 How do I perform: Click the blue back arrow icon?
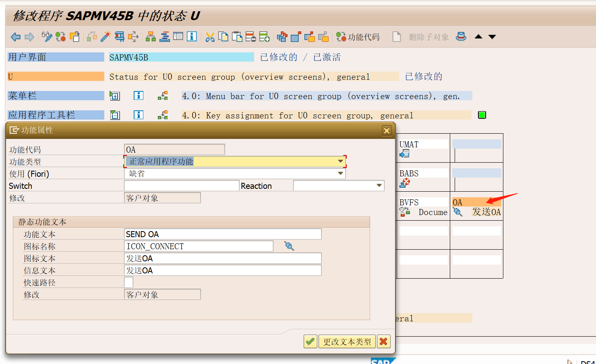pyautogui.click(x=16, y=37)
